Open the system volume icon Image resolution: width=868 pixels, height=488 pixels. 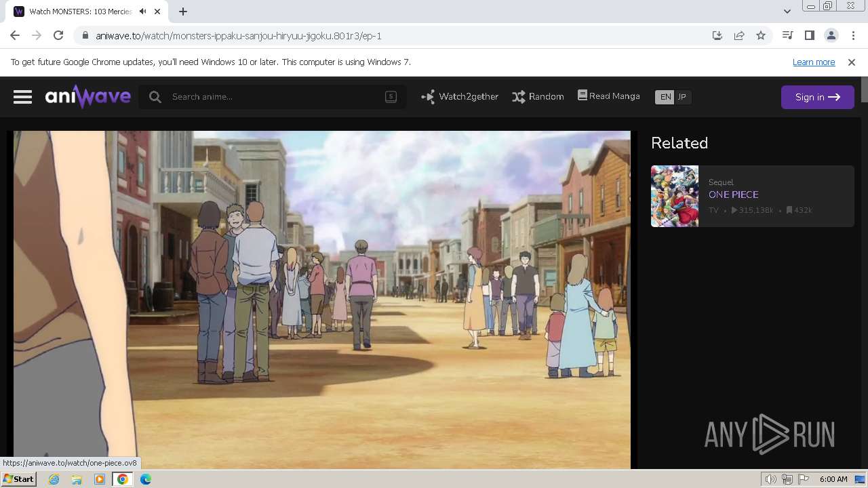(x=771, y=479)
